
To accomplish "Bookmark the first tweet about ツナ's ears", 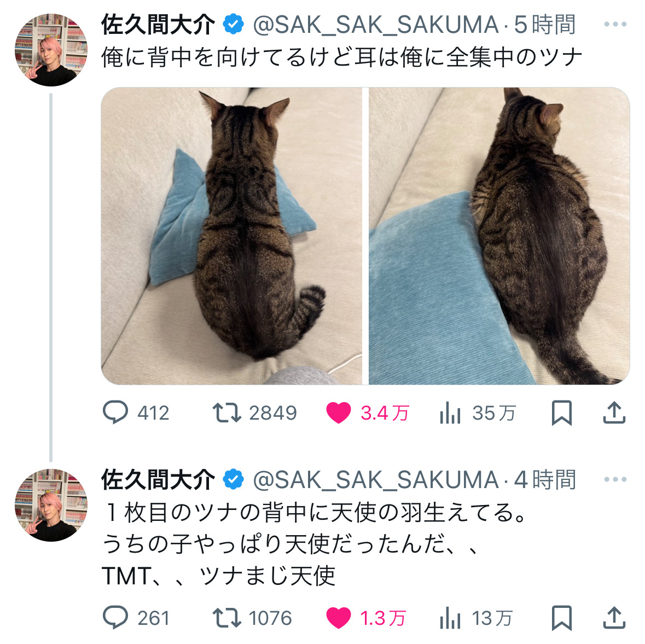I will click(x=561, y=413).
